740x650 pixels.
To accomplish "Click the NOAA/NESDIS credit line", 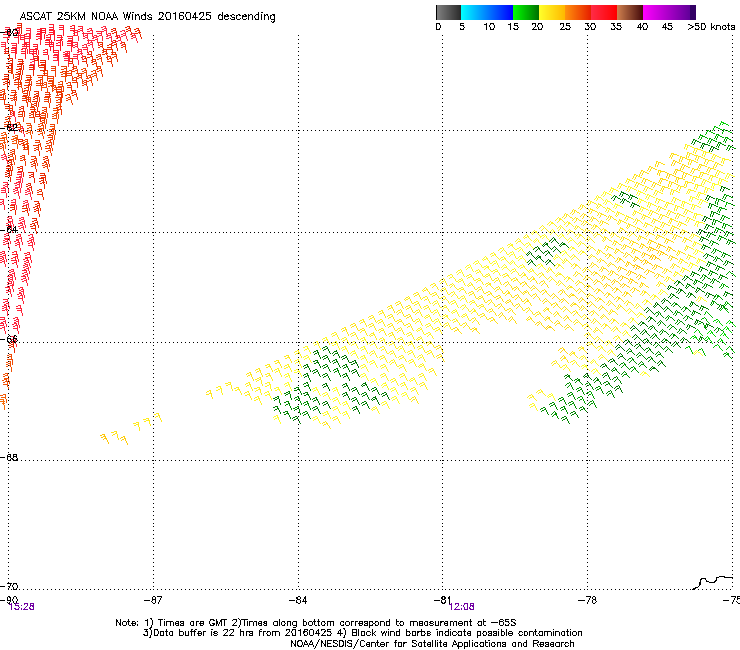I will click(x=432, y=644).
